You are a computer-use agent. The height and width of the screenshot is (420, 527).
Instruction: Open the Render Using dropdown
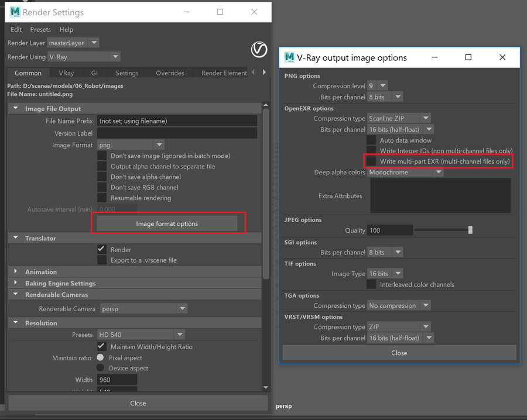[x=84, y=57]
